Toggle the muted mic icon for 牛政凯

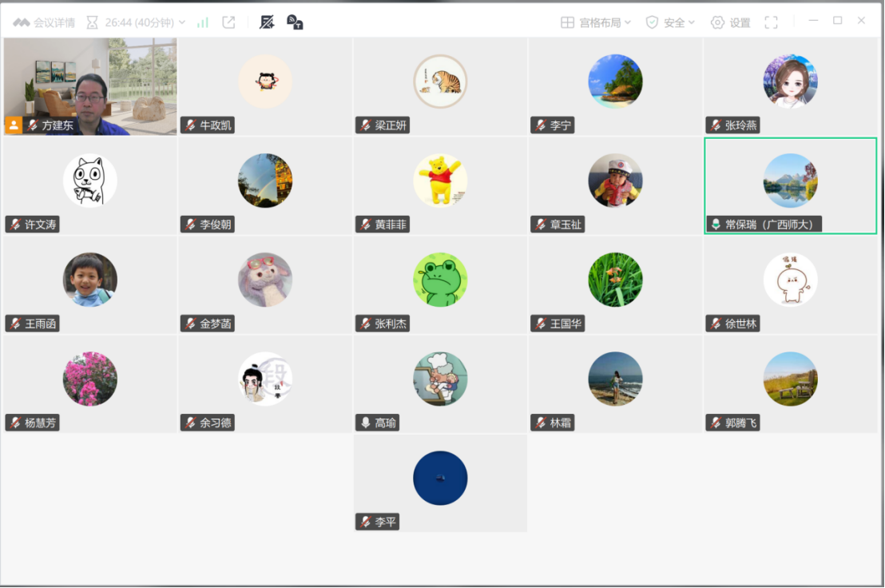point(191,125)
